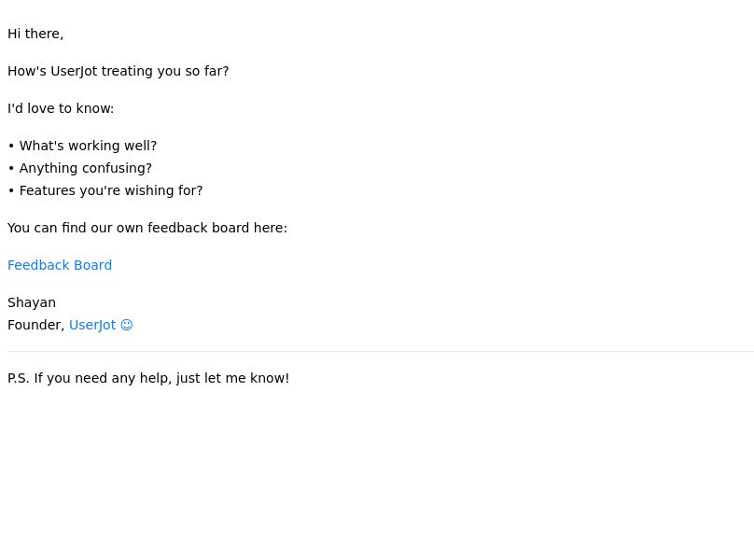Click the 'You can find our own feedback board' sentence
This screenshot has height=560, width=754.
point(147,228)
